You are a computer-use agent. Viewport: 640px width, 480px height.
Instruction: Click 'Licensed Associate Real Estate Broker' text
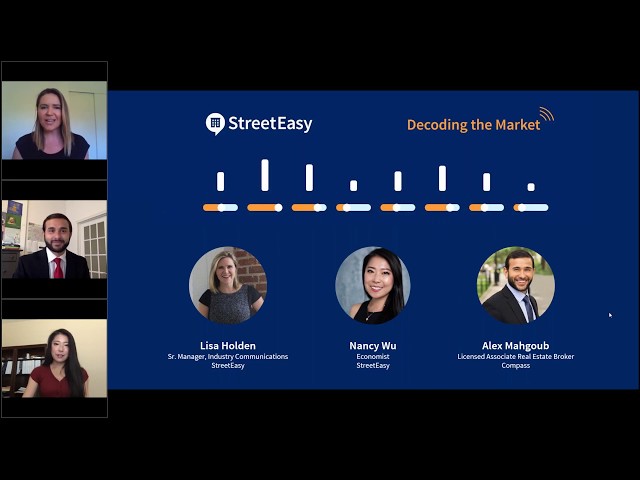click(x=516, y=357)
